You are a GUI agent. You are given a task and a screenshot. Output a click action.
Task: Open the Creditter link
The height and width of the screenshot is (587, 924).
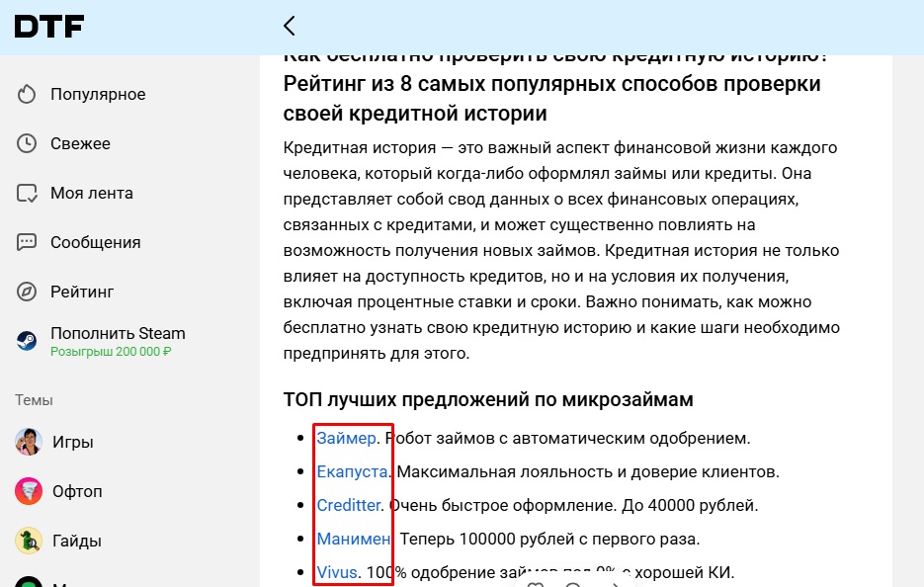tap(349, 506)
